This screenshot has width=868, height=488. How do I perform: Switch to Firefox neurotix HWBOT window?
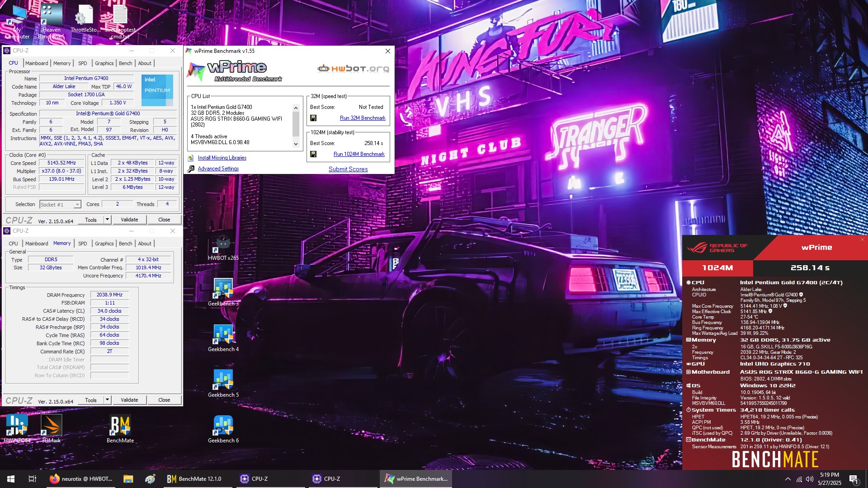click(x=81, y=479)
